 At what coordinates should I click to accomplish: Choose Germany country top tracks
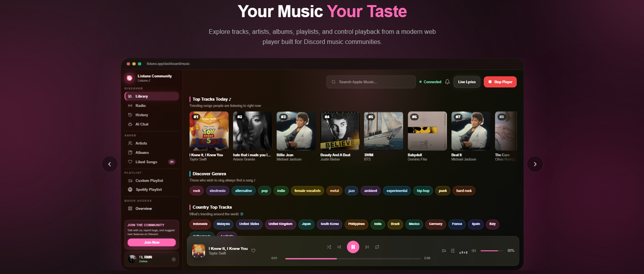pos(436,224)
